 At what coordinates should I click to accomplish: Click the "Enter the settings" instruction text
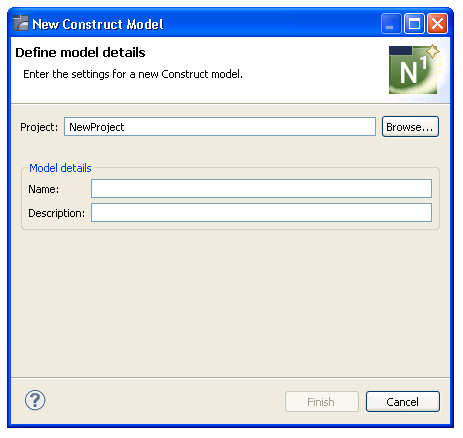(x=133, y=74)
